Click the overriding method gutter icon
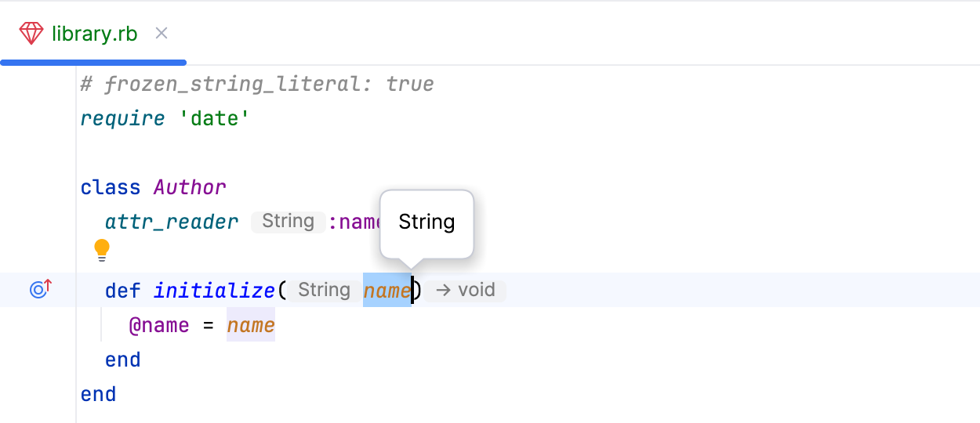 (40, 290)
